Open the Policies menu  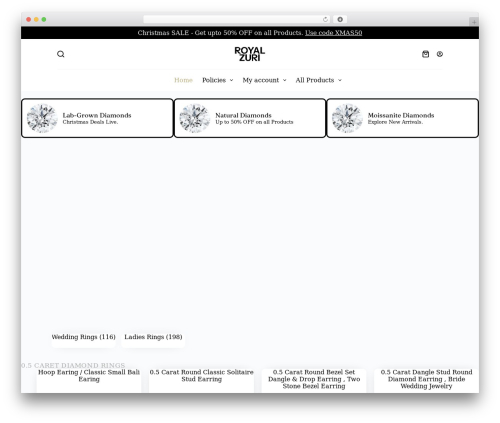click(x=214, y=80)
